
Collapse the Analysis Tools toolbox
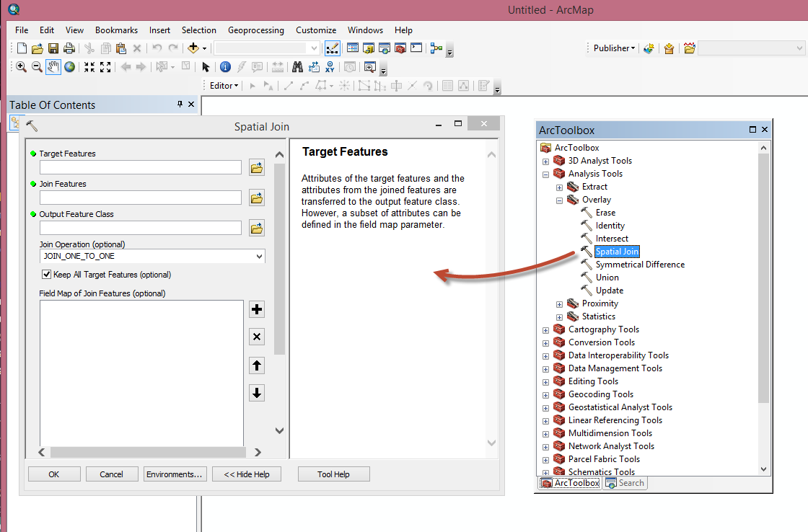(545, 174)
